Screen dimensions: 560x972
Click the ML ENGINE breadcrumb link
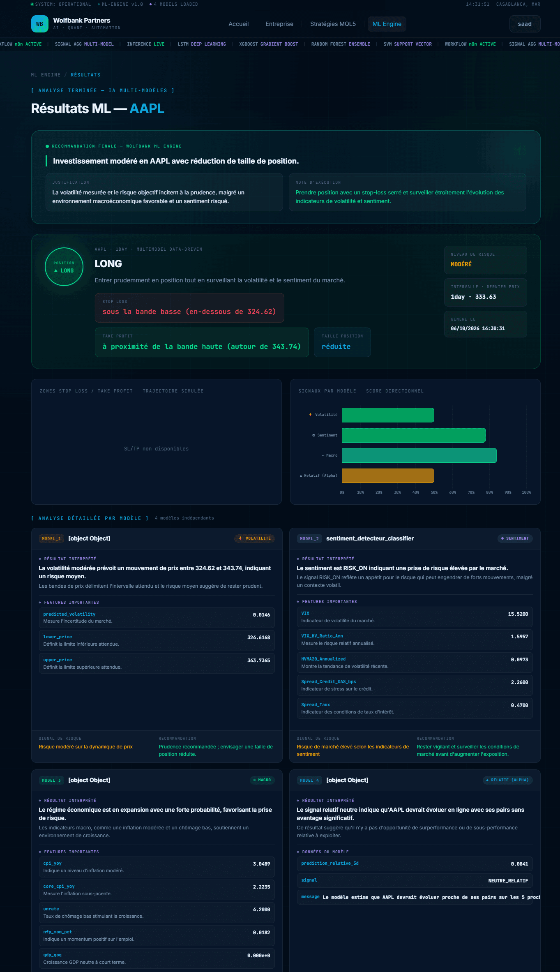point(46,75)
